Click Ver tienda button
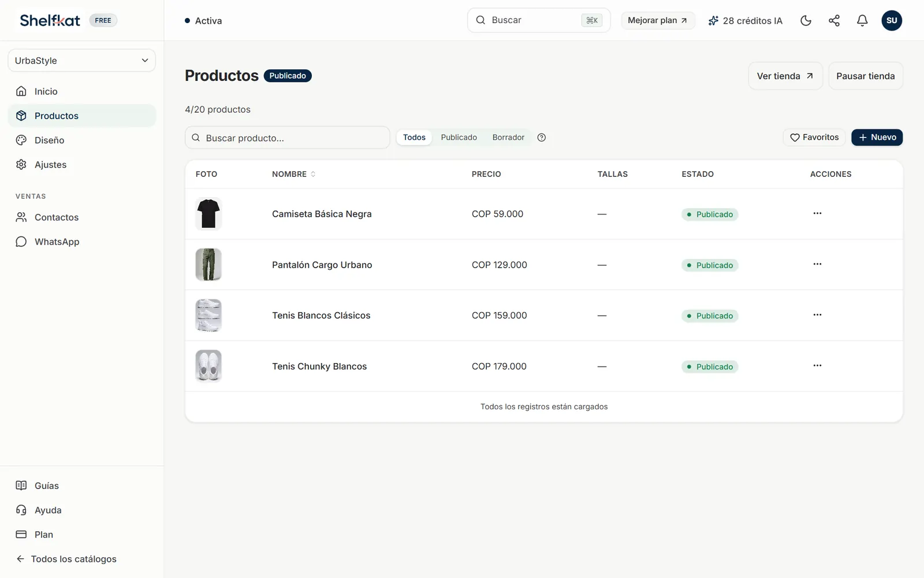 point(785,76)
